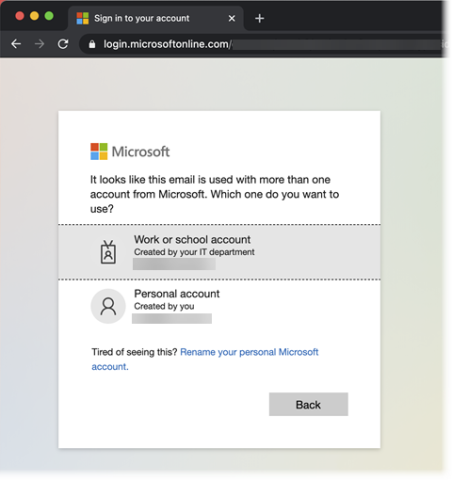The height and width of the screenshot is (480, 452).
Task: Click the Back button
Action: pyautogui.click(x=308, y=404)
